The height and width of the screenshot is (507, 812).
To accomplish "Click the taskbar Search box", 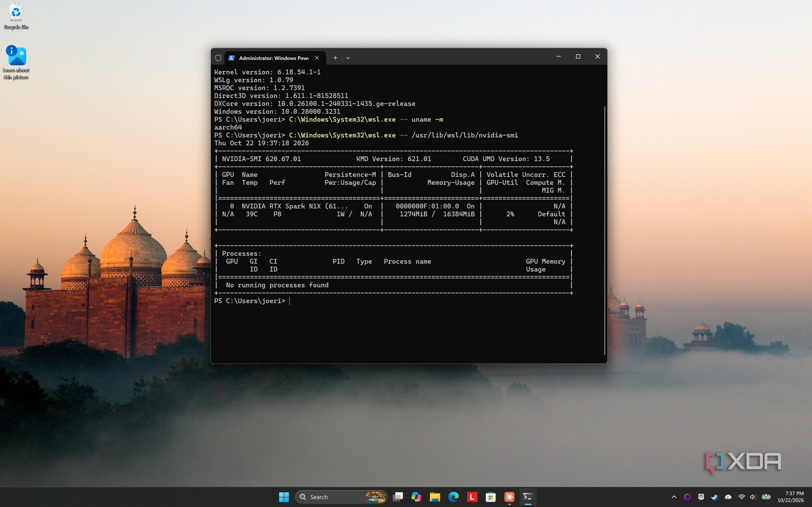I will click(x=341, y=497).
